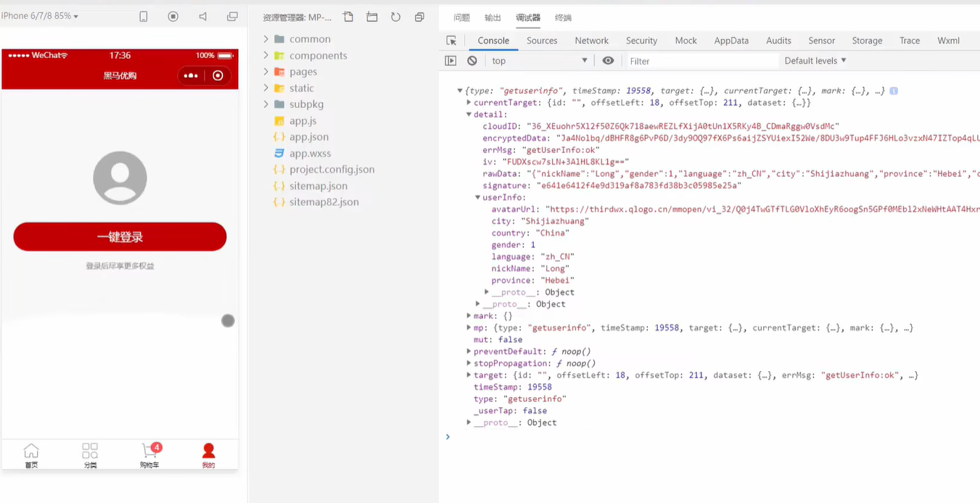Screen dimensions: 980x503
Task: Click the simulator record circle icon
Action: (173, 17)
